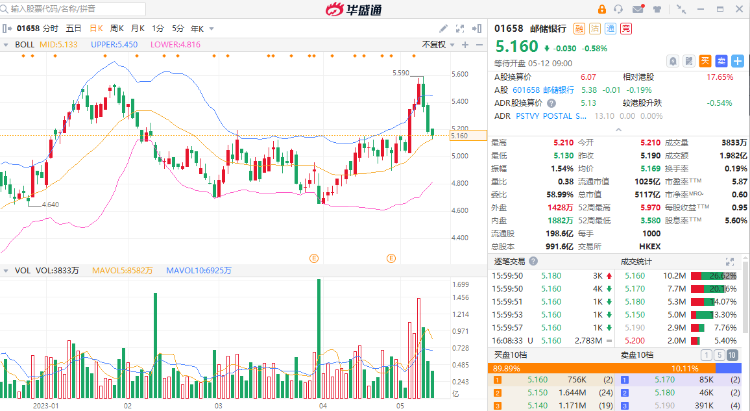Select the 年K yearly candlestick tab
This screenshot has width=750, height=411.
pos(198,29)
